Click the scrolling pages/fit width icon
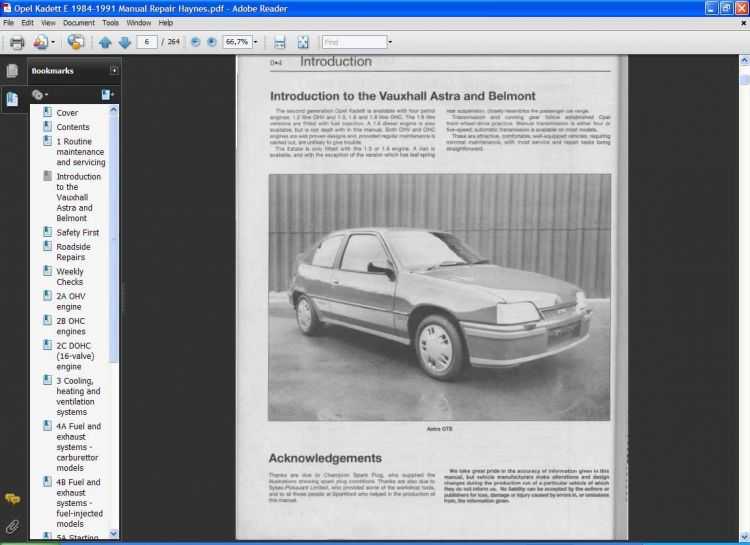750x545 pixels. coord(280,42)
